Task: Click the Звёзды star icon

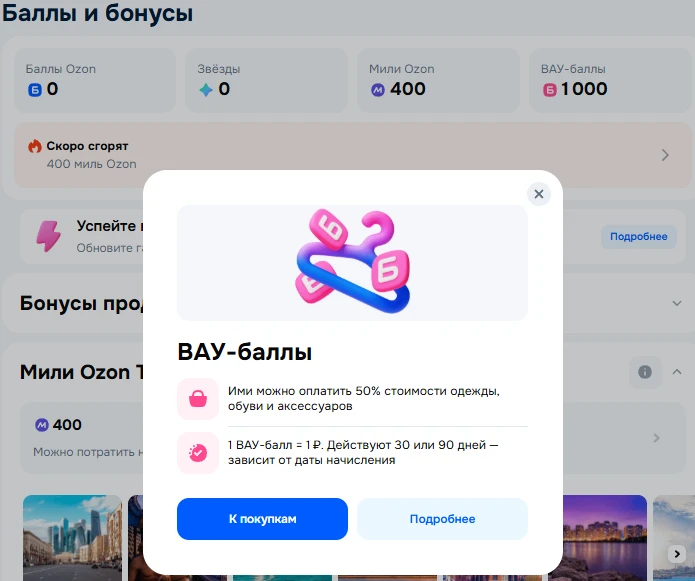Action: [206, 90]
